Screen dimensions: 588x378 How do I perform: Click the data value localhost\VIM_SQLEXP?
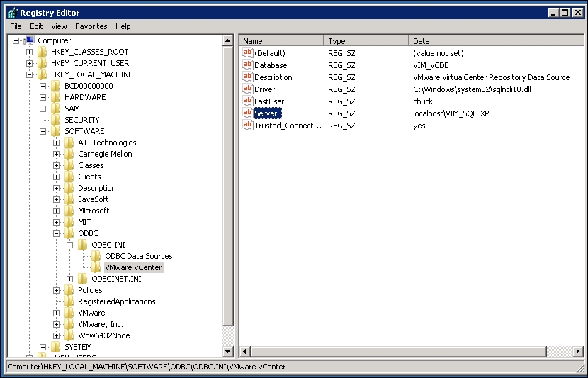click(451, 113)
